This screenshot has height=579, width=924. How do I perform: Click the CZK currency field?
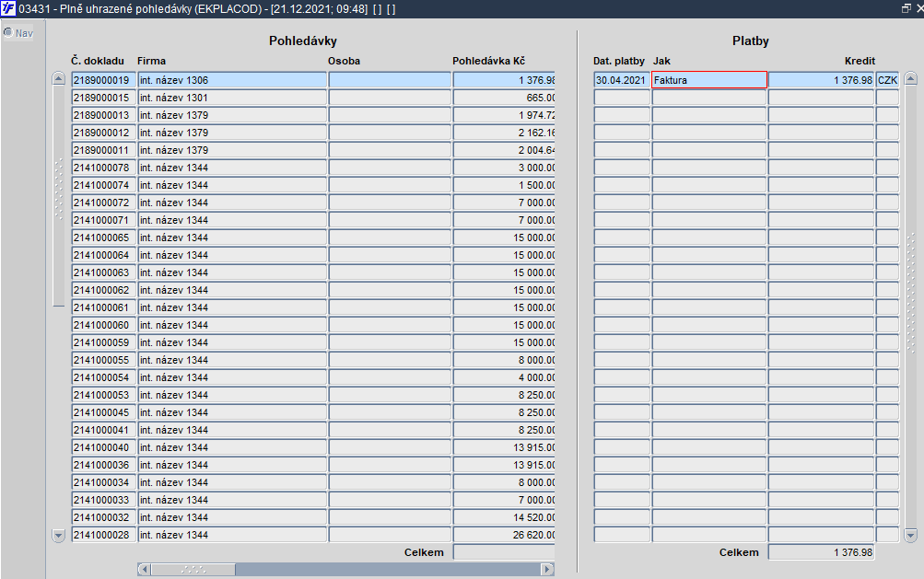click(x=887, y=80)
